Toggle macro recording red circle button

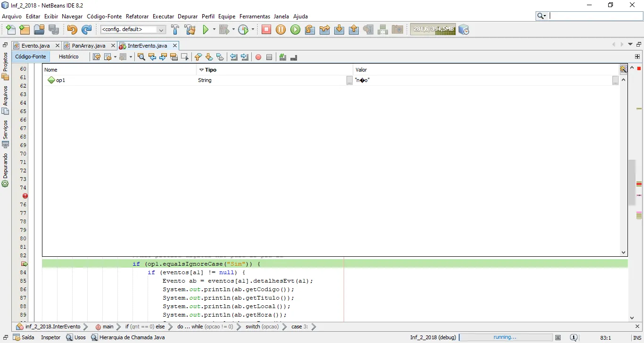pos(258,57)
